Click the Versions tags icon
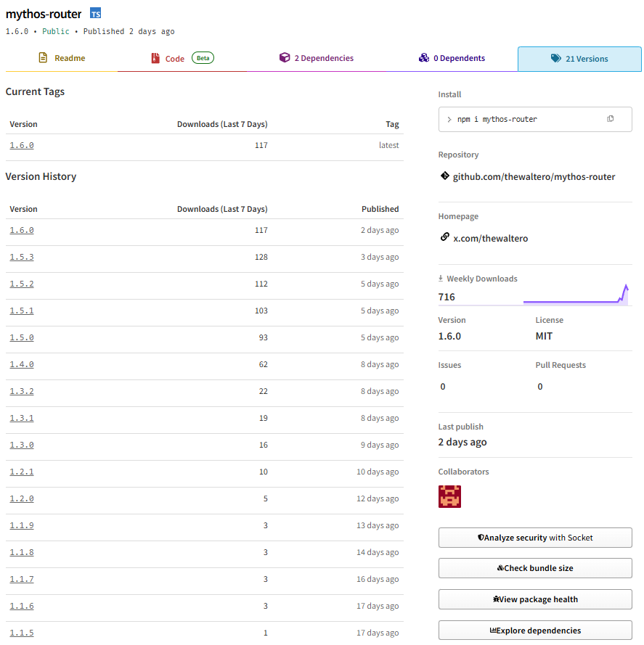644x645 pixels. click(x=556, y=59)
